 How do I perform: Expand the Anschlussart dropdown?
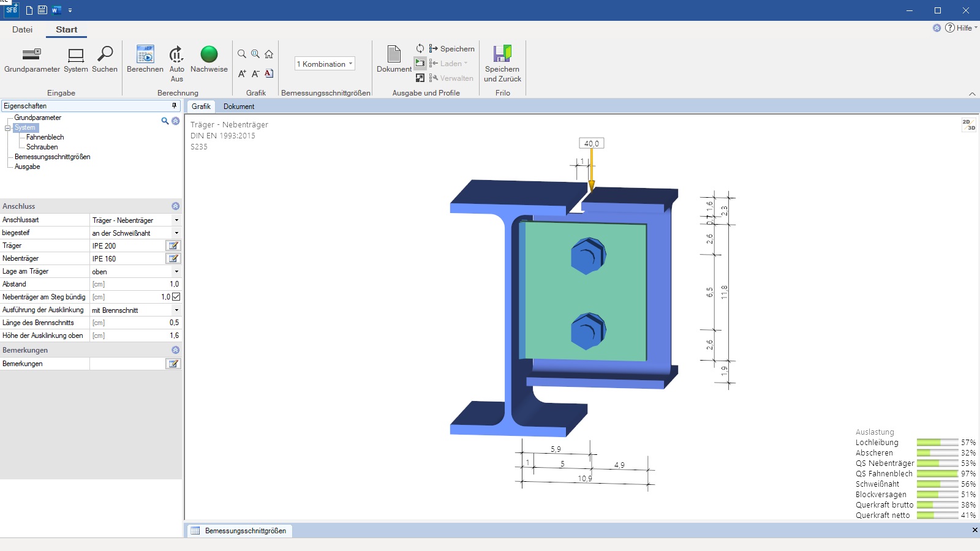pos(176,220)
